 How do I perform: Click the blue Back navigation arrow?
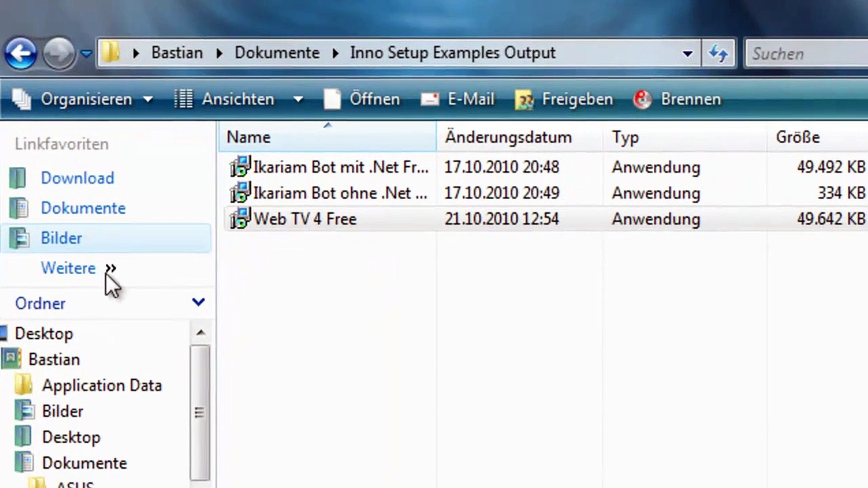pyautogui.click(x=20, y=54)
